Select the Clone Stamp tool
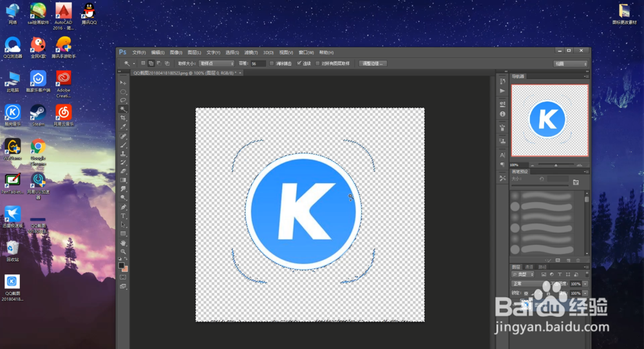This screenshot has width=644, height=349. point(123,153)
